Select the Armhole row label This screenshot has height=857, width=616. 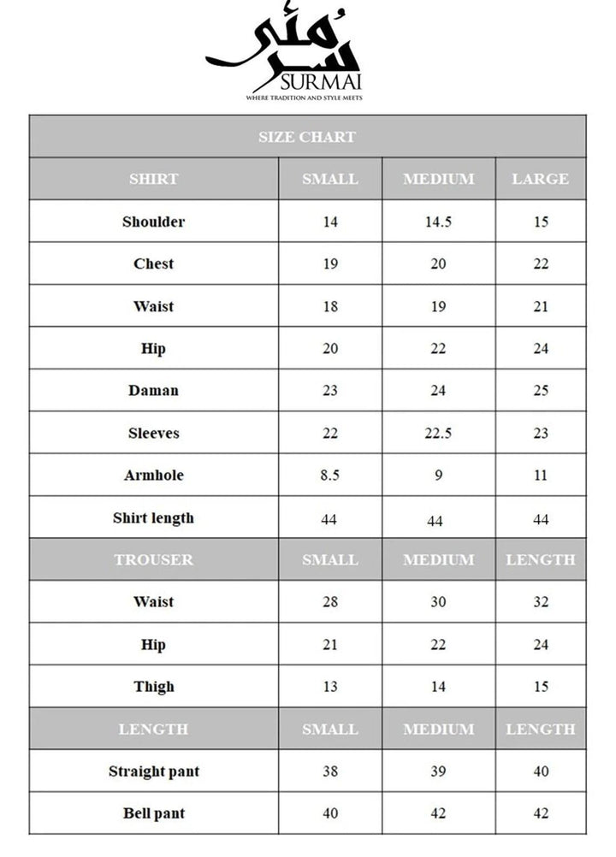(x=154, y=475)
